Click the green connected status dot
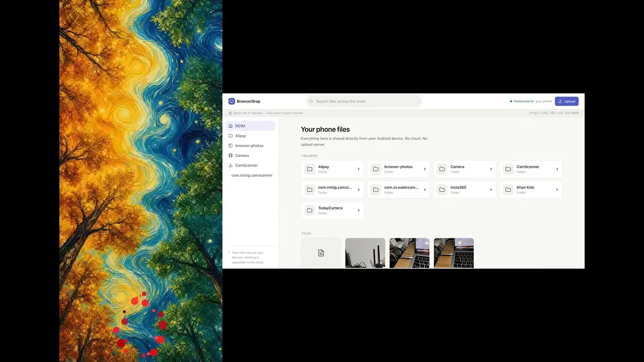Viewport: 644px width, 362px height. coord(511,102)
